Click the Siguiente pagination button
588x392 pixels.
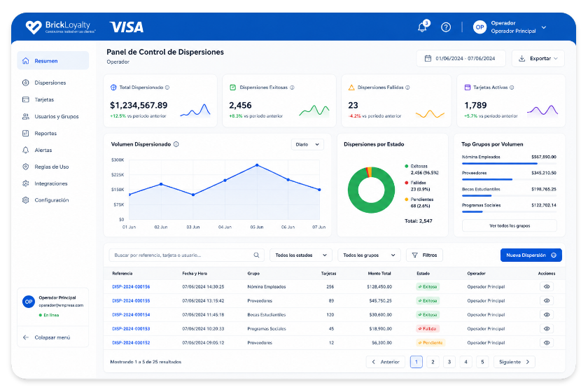tap(514, 362)
